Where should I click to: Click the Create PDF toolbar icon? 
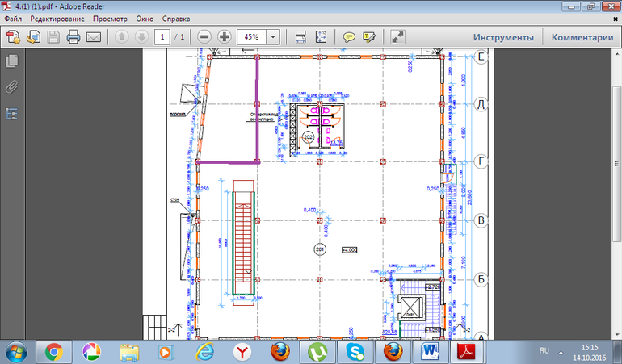13,37
